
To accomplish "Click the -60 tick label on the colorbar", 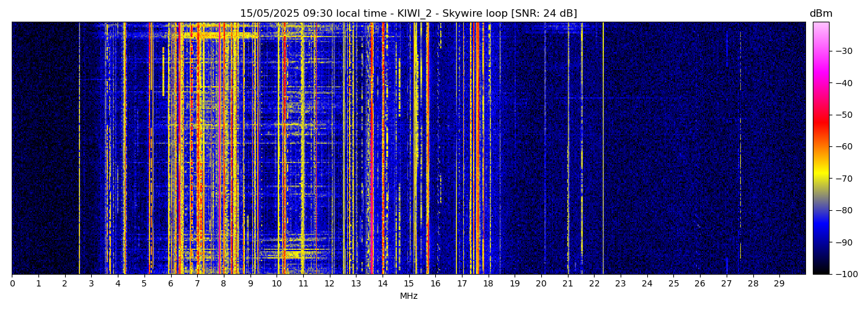I will (843, 147).
